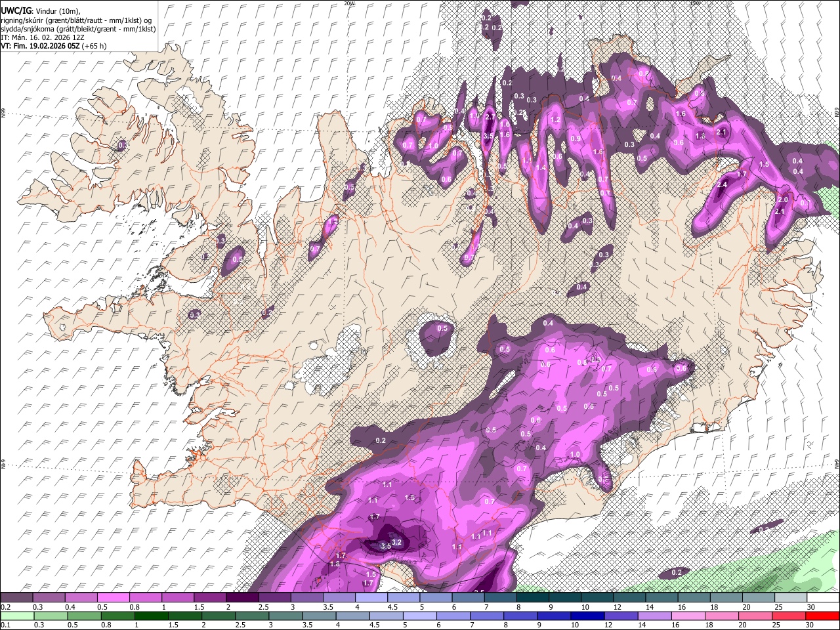The image size is (840, 630).
Task: Click the 'IT: Mán. 16. 02. 2026 12Z' line
Action: [x=43, y=37]
